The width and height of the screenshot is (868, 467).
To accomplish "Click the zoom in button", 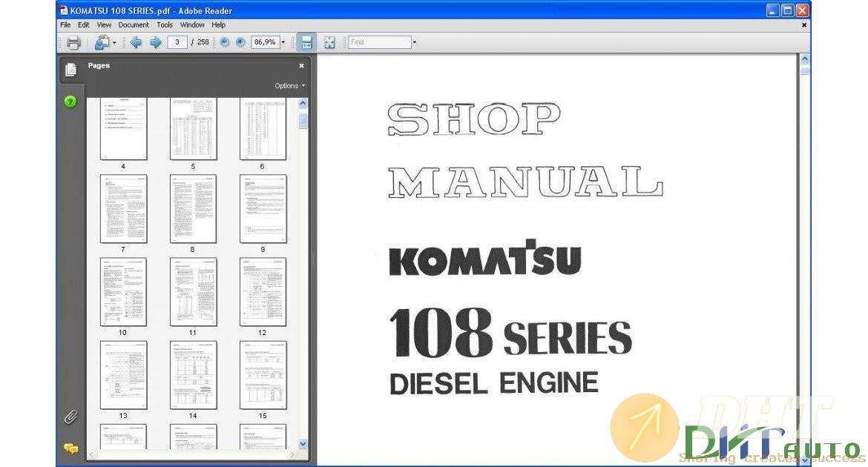I will 240,42.
